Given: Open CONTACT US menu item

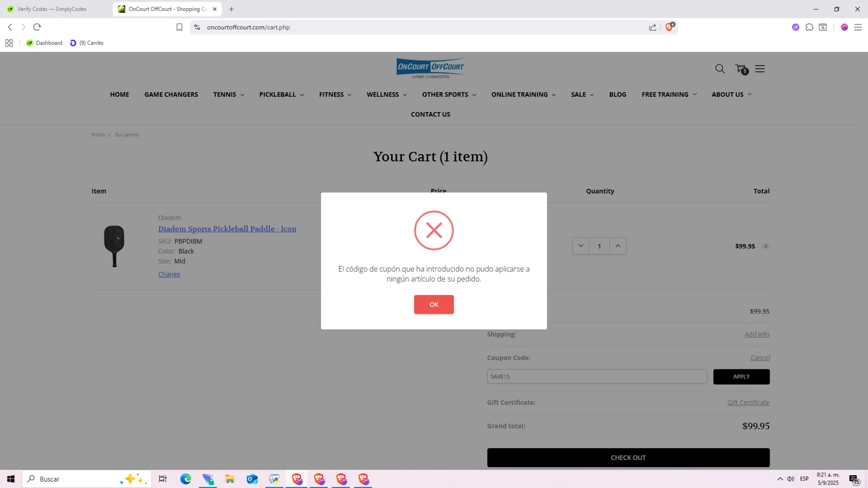Looking at the screenshot, I should (x=430, y=114).
